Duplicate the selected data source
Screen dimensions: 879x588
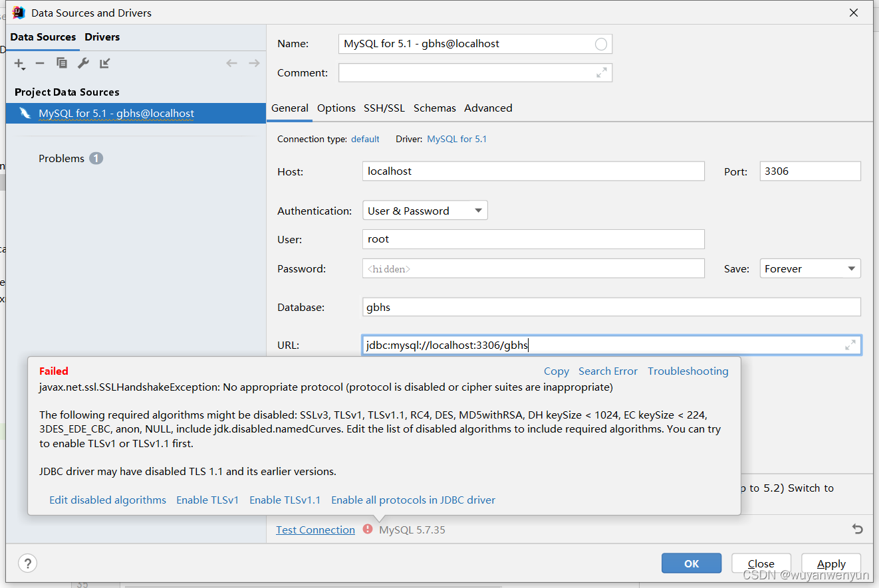tap(61, 63)
